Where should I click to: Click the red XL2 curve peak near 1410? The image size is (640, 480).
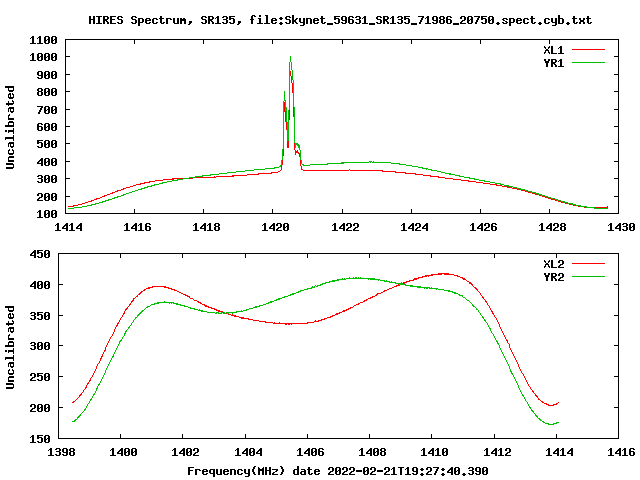click(444, 274)
